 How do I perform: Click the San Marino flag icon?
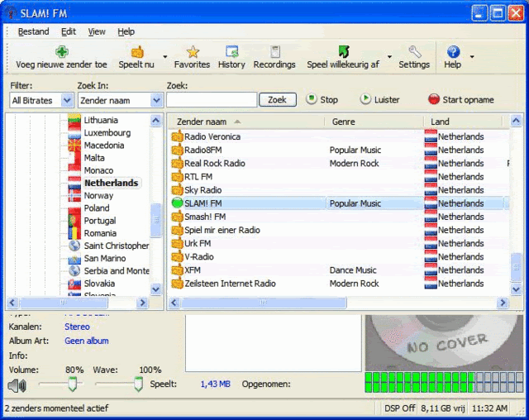[74, 259]
